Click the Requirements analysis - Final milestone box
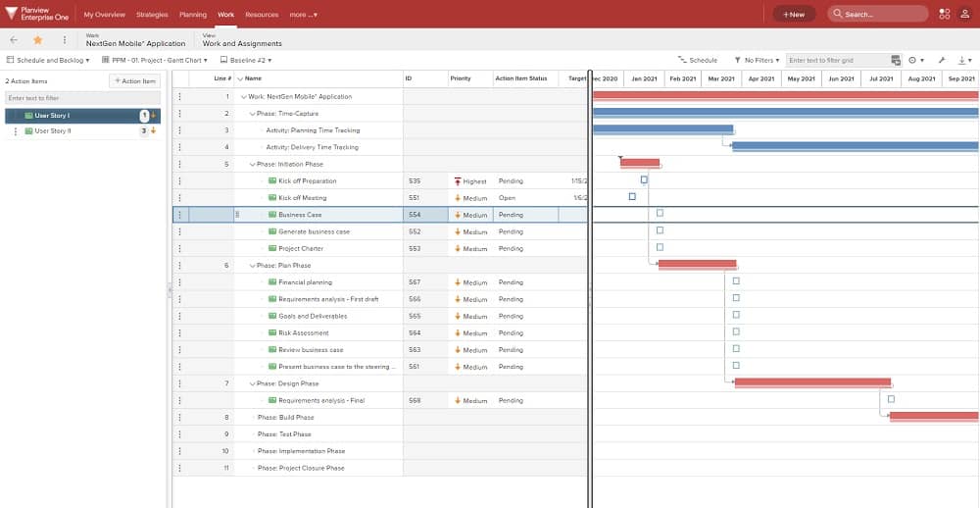This screenshot has height=508, width=980. click(891, 399)
